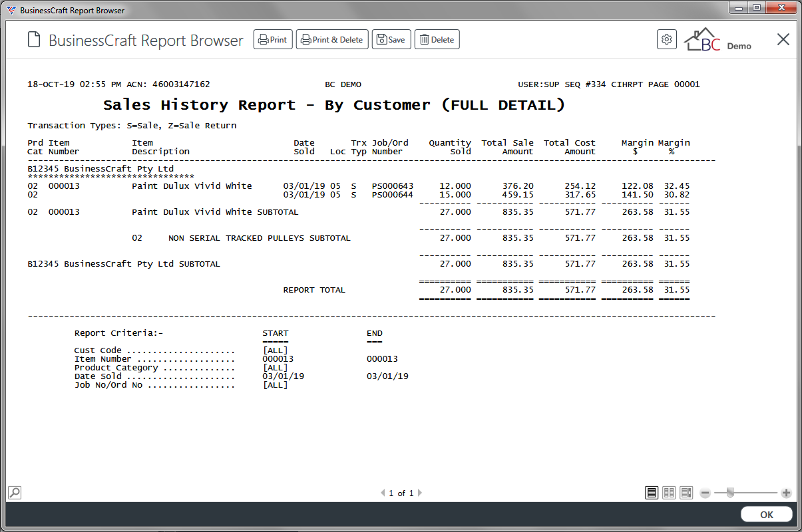
Task: Click 'B12345 BusinessCraft Pty Ltd' customer heading
Action: point(100,169)
